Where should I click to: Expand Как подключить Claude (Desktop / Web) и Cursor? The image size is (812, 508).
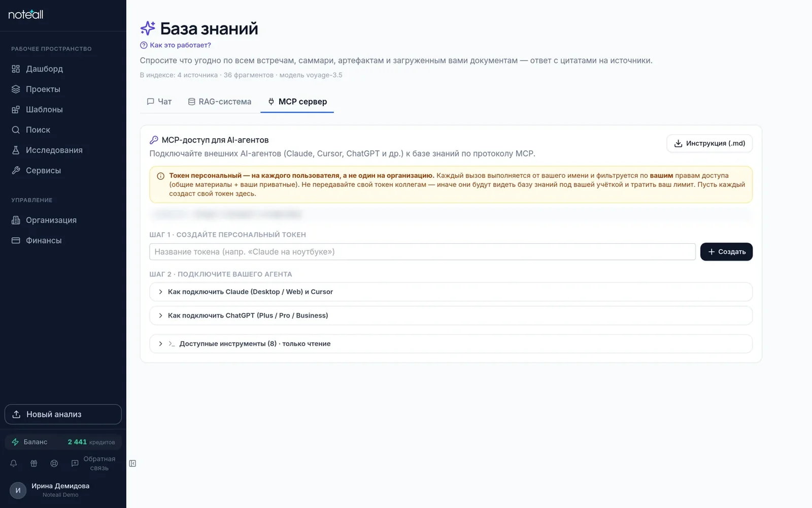[x=451, y=292]
